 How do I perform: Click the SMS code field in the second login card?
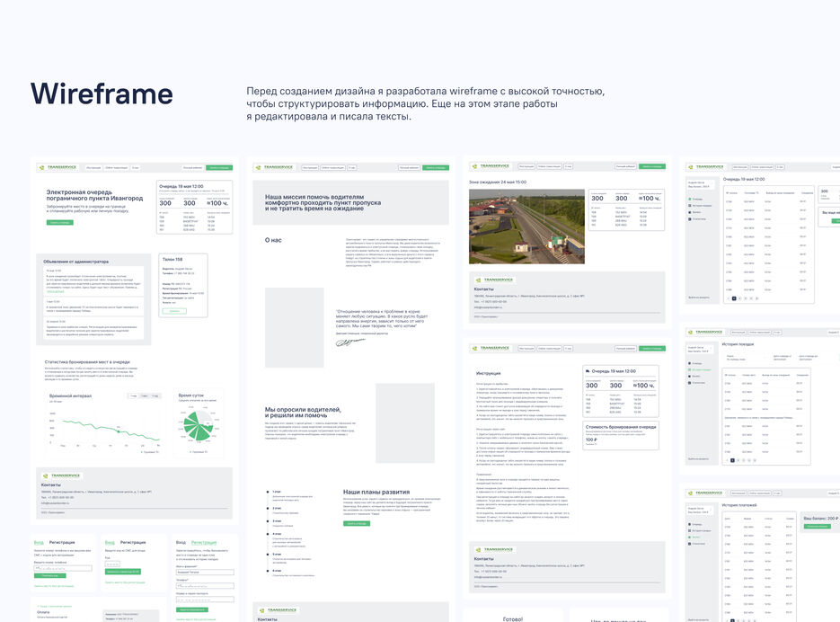112,564
